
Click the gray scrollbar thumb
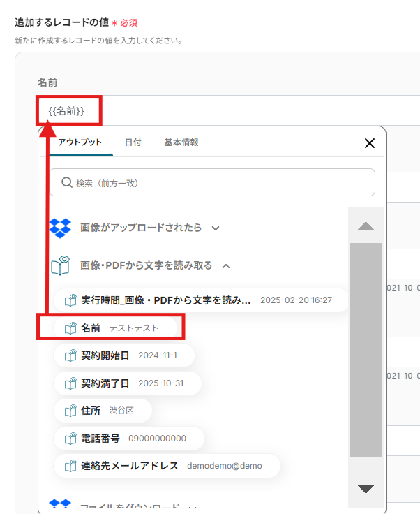tap(366, 350)
